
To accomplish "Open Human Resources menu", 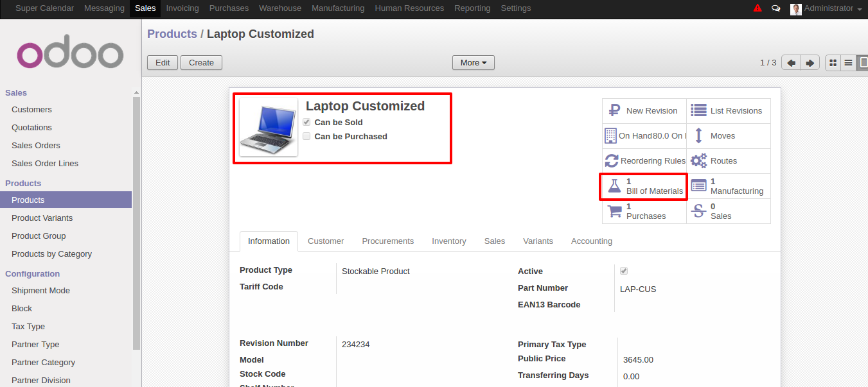I will [x=409, y=8].
